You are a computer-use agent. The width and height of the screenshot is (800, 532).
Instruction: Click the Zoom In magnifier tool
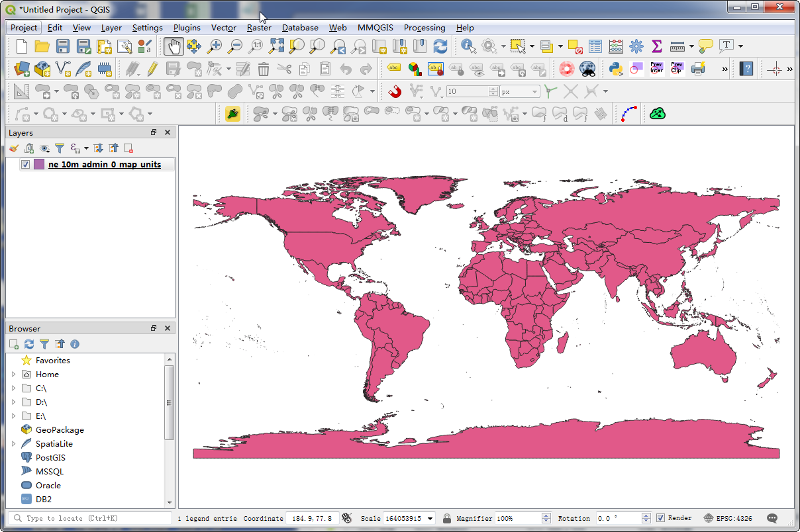click(215, 46)
